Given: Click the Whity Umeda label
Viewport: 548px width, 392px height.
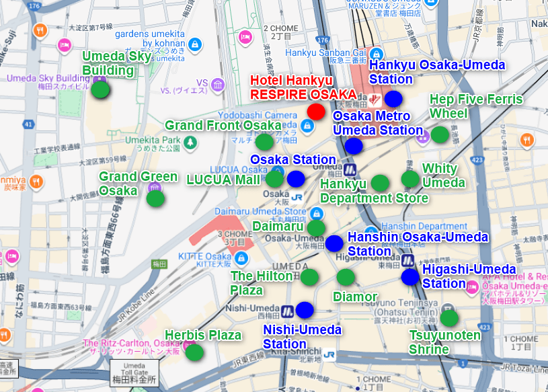Looking at the screenshot, I should (444, 175).
